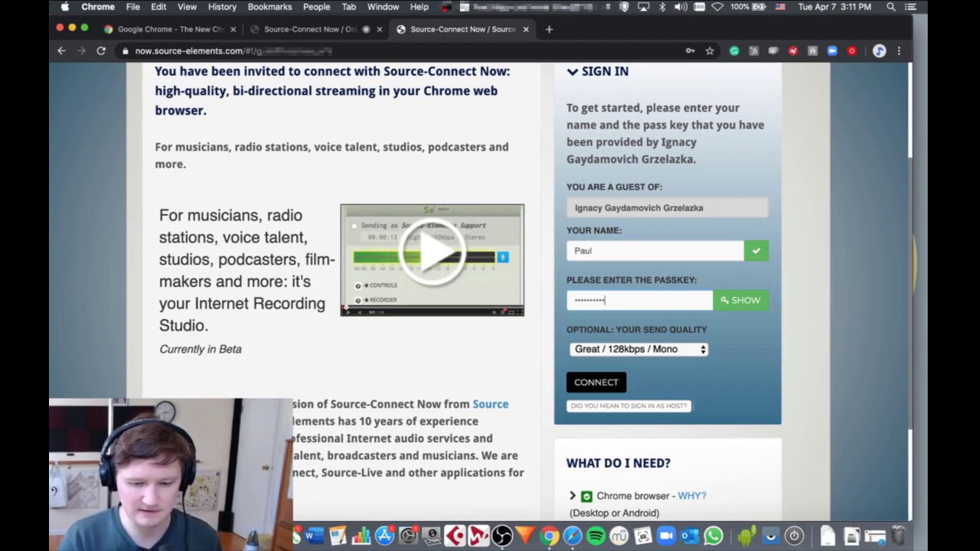The height and width of the screenshot is (551, 980).
Task: Open the Window menu
Action: [x=383, y=7]
